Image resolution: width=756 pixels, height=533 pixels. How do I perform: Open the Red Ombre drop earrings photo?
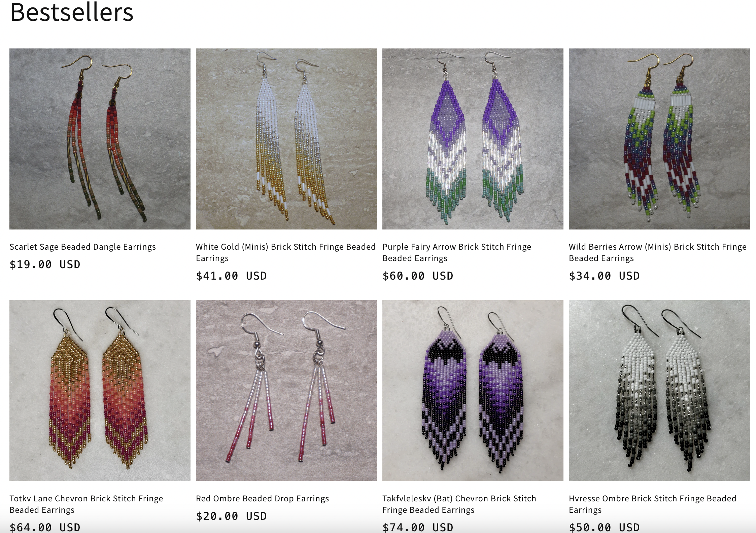(286, 391)
